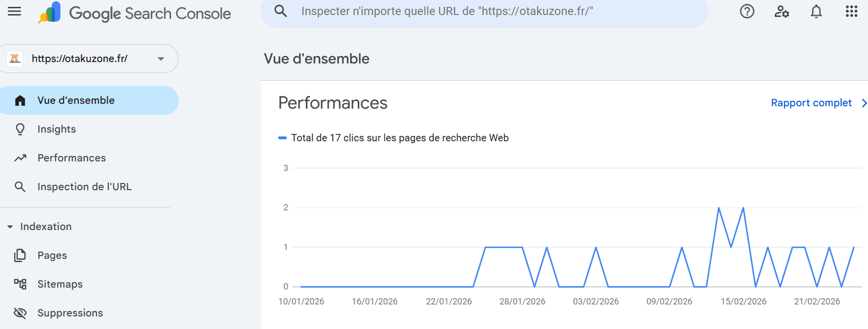The height and width of the screenshot is (329, 868).
Task: Open the Pages indexing report
Action: 52,255
